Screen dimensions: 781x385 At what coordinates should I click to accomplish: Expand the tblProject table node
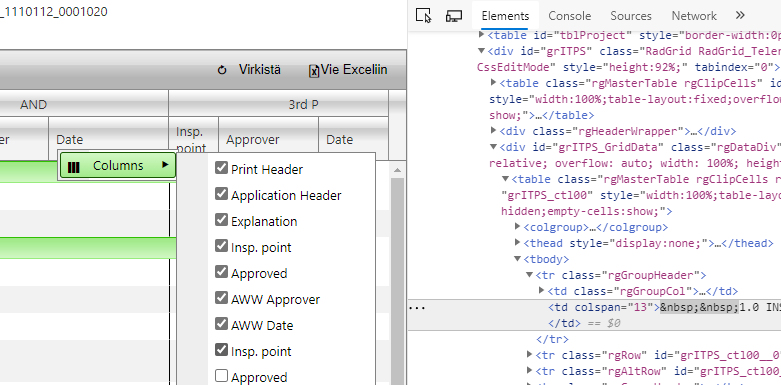click(481, 35)
